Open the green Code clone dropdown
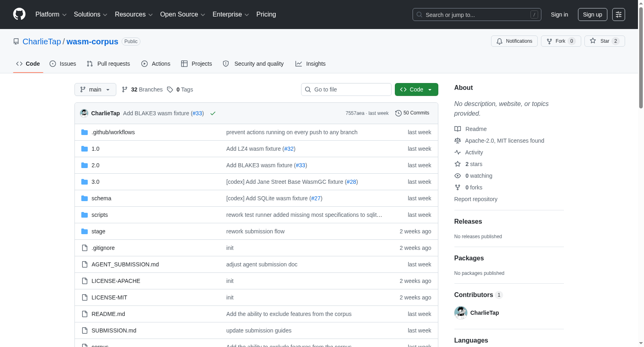Screen dimensions: 644x347 tap(417, 89)
